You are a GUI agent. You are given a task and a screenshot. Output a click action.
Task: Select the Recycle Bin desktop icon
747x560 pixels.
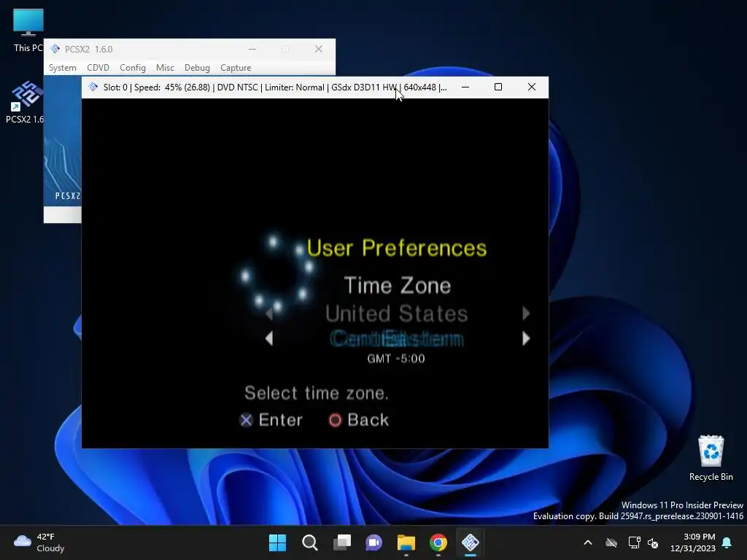tap(711, 458)
